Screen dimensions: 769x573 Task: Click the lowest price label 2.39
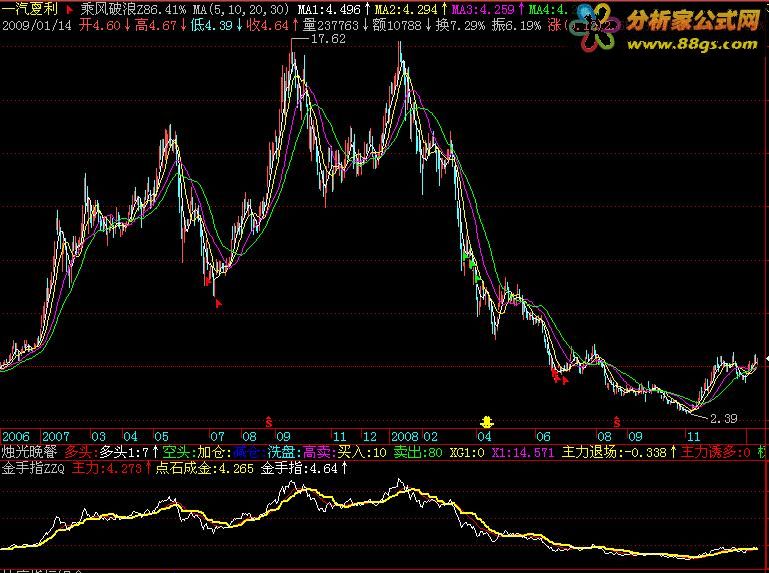[723, 418]
